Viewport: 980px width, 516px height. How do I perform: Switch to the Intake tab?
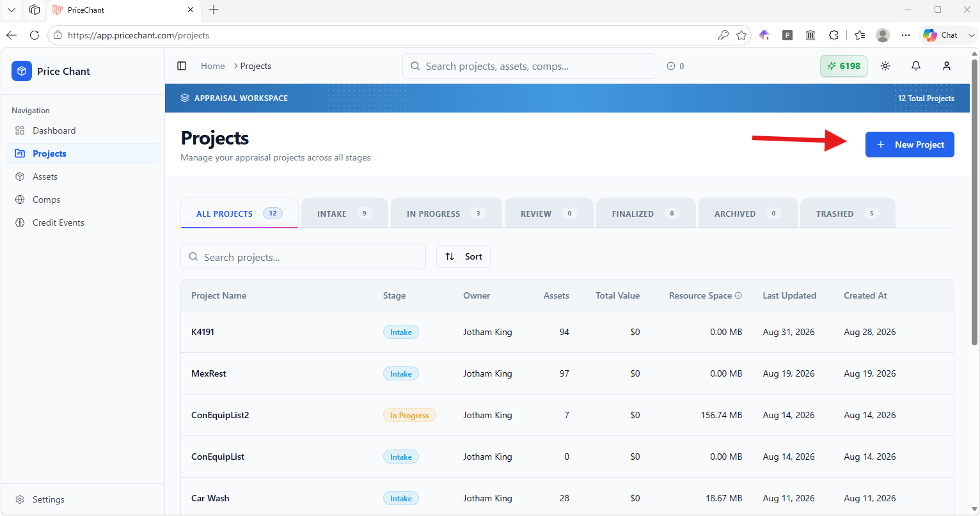tap(345, 213)
